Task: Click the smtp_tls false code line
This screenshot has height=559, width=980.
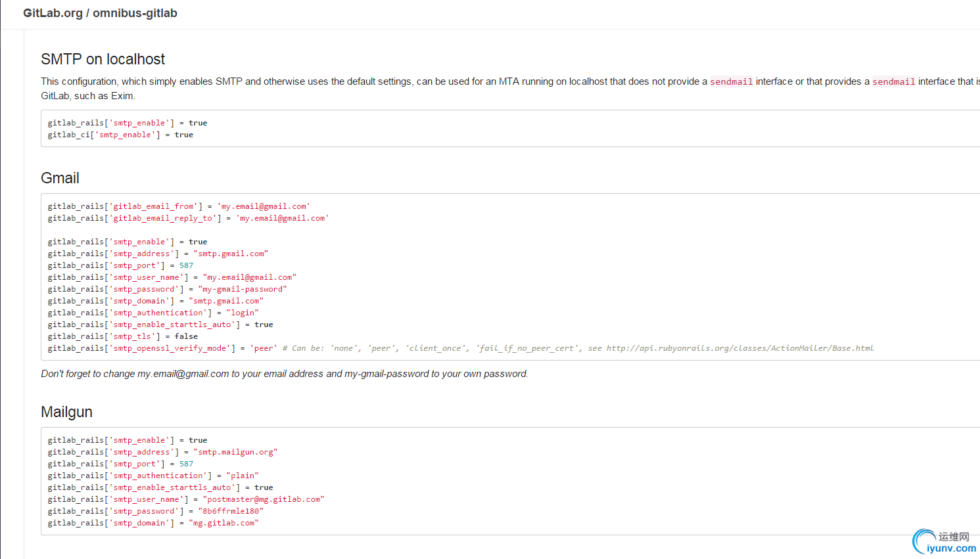Action: tap(122, 336)
